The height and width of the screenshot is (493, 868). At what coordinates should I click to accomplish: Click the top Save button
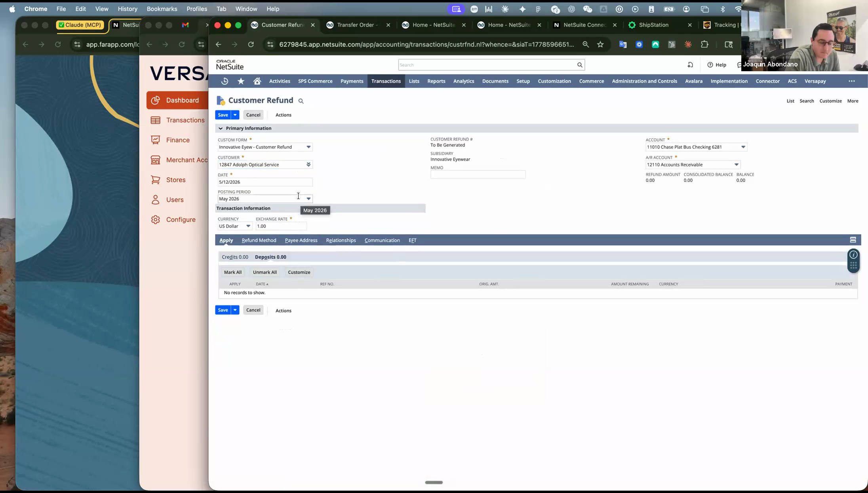pyautogui.click(x=223, y=115)
